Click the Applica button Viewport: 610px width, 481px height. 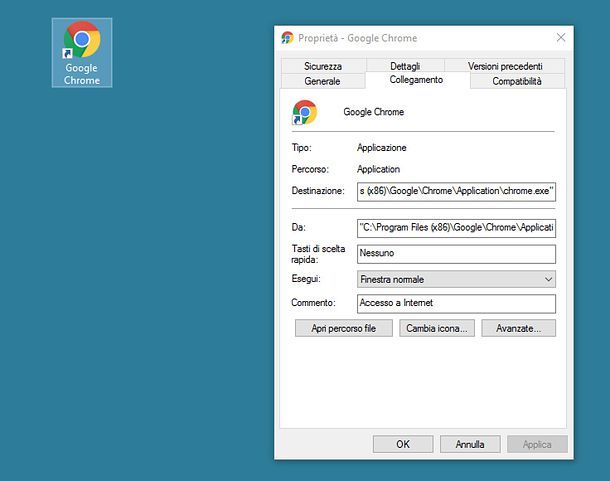pos(537,444)
